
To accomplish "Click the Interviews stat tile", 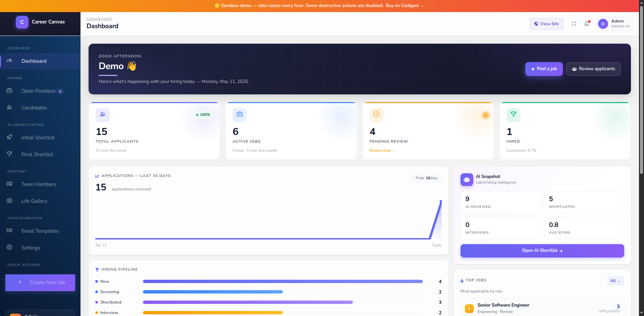I will pos(500,228).
